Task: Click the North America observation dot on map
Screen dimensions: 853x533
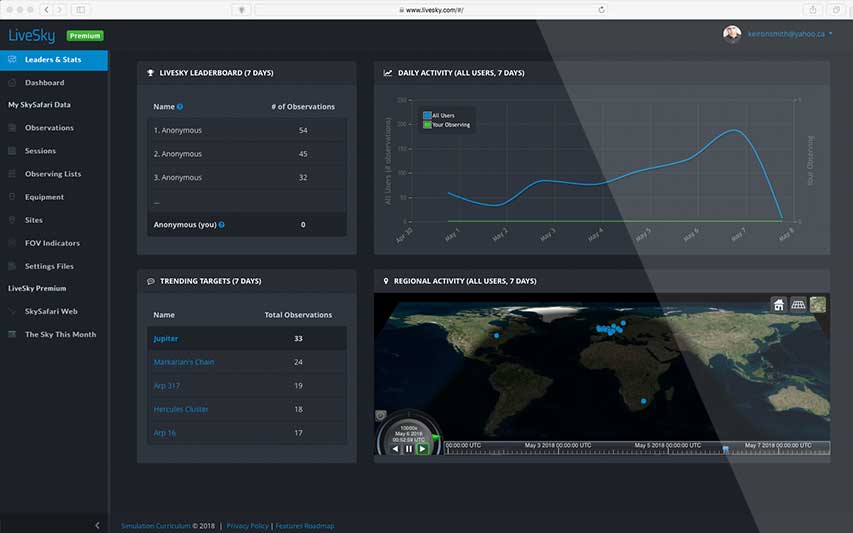Action: point(496,336)
